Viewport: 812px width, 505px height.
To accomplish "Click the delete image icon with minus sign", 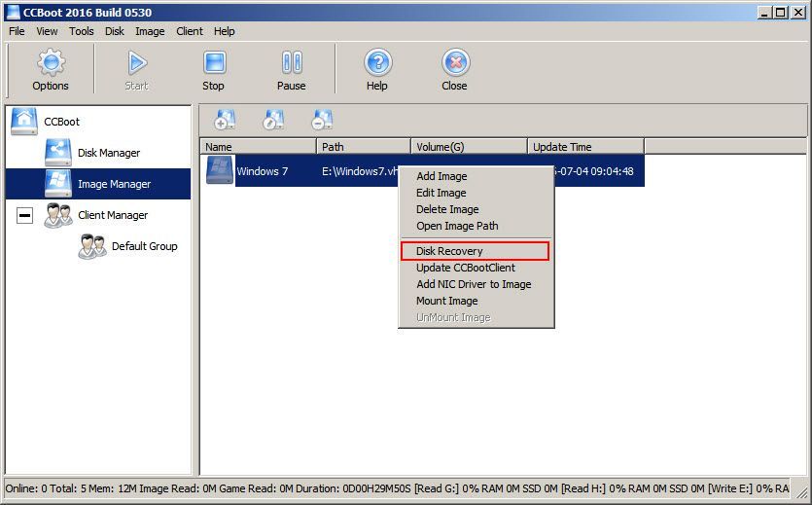I will pyautogui.click(x=322, y=120).
